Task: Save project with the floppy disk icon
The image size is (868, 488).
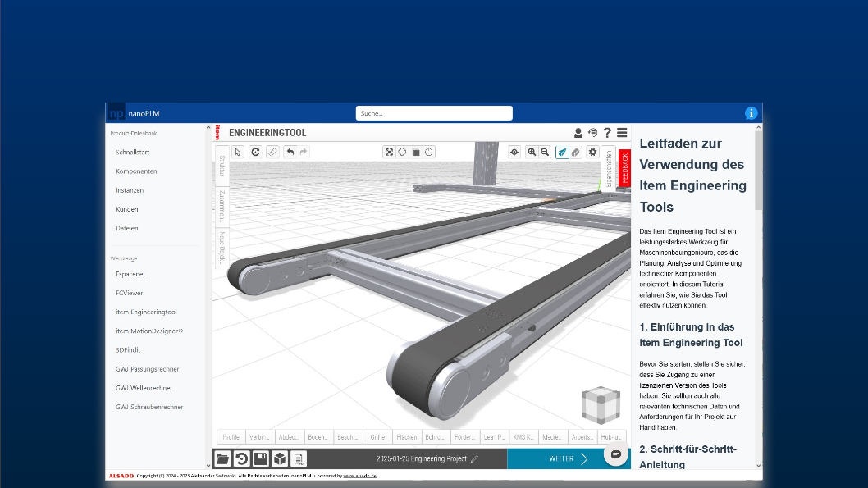Action: 261,458
